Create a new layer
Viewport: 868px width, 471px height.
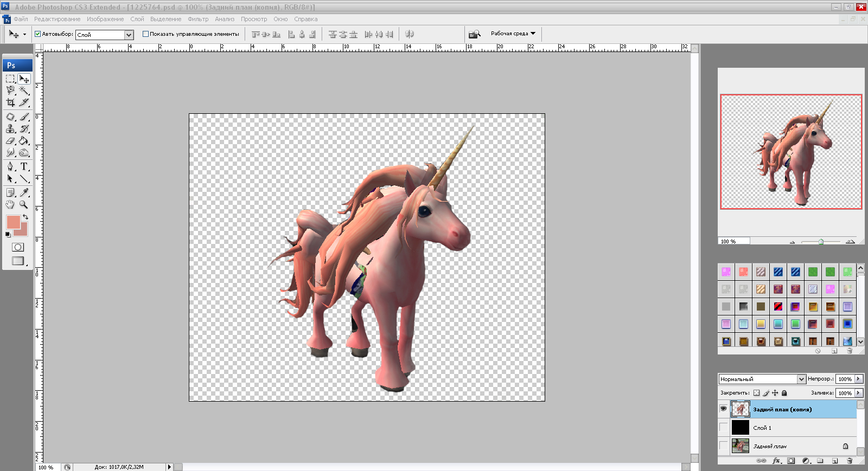[835, 461]
